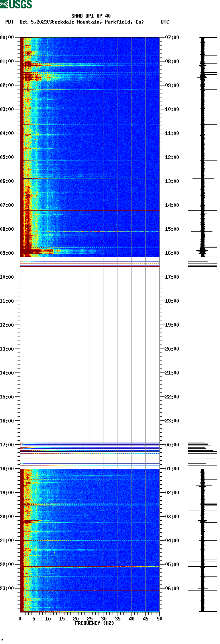
Task: Click the date text 'Oct 5,2023'
Action: tap(33, 22)
